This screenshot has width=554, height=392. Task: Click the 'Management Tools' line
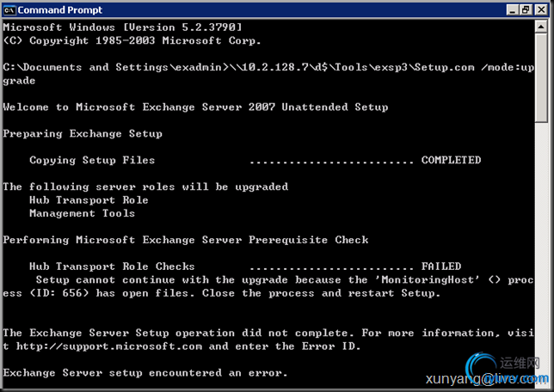[x=82, y=213]
